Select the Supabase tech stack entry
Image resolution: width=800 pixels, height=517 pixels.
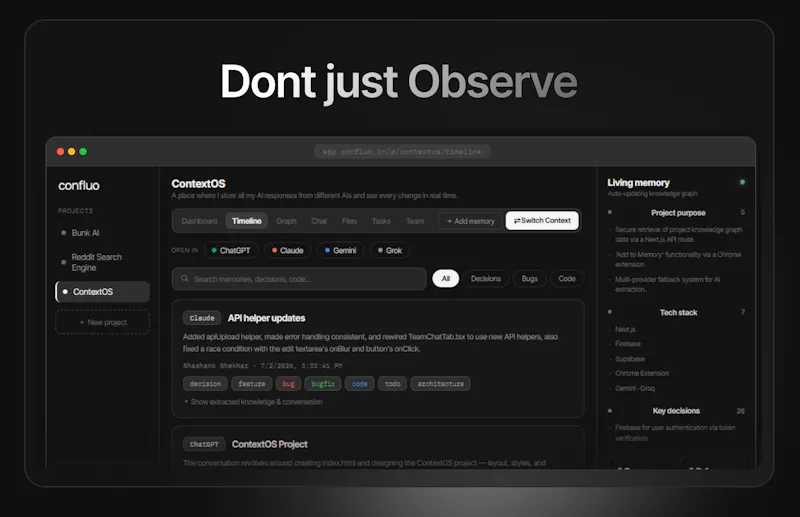tap(630, 359)
